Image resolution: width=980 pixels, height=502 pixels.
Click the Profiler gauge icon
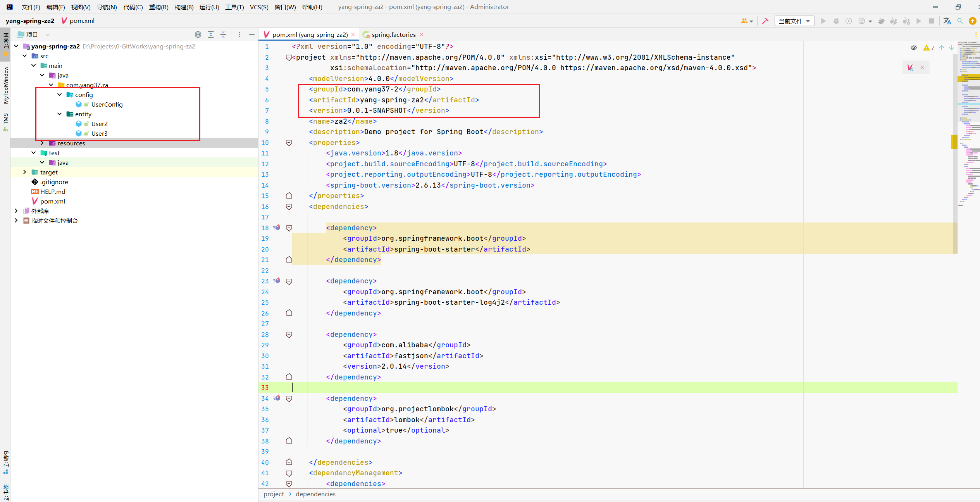[862, 21]
